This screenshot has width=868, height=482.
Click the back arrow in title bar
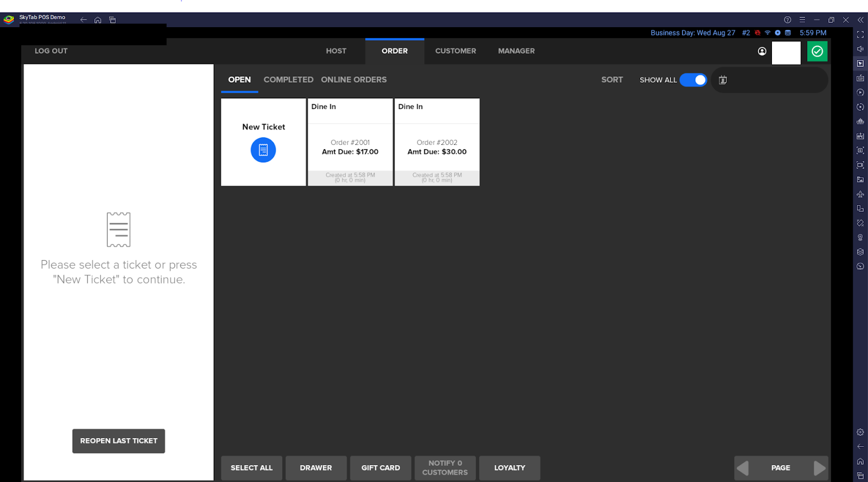[84, 20]
